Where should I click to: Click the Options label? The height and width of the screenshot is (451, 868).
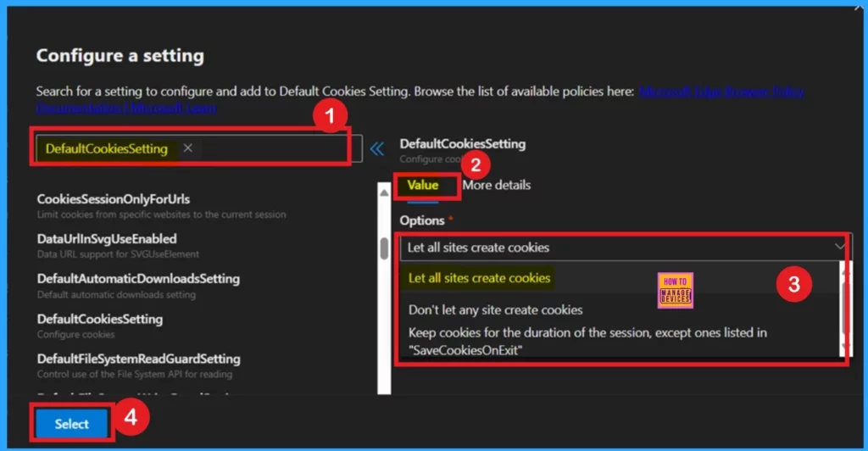(422, 220)
